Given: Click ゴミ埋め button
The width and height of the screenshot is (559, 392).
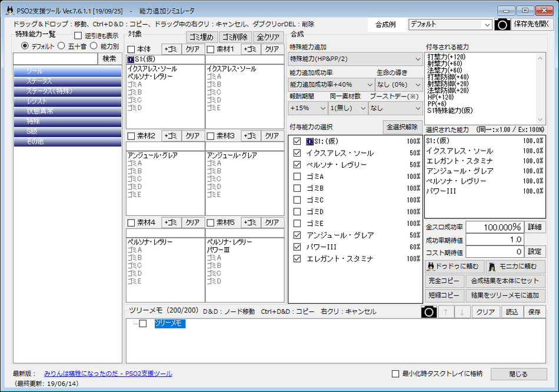Looking at the screenshot, I should 201,37.
